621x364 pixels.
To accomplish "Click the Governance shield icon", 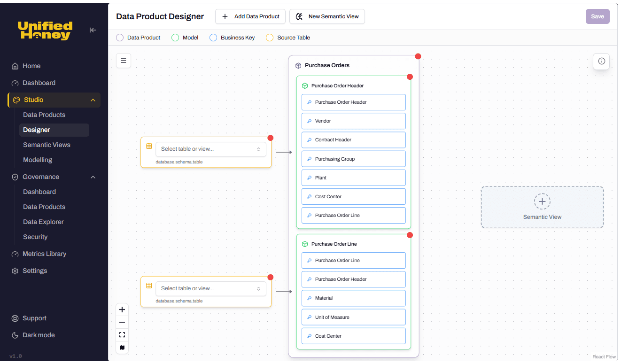I will (x=15, y=177).
